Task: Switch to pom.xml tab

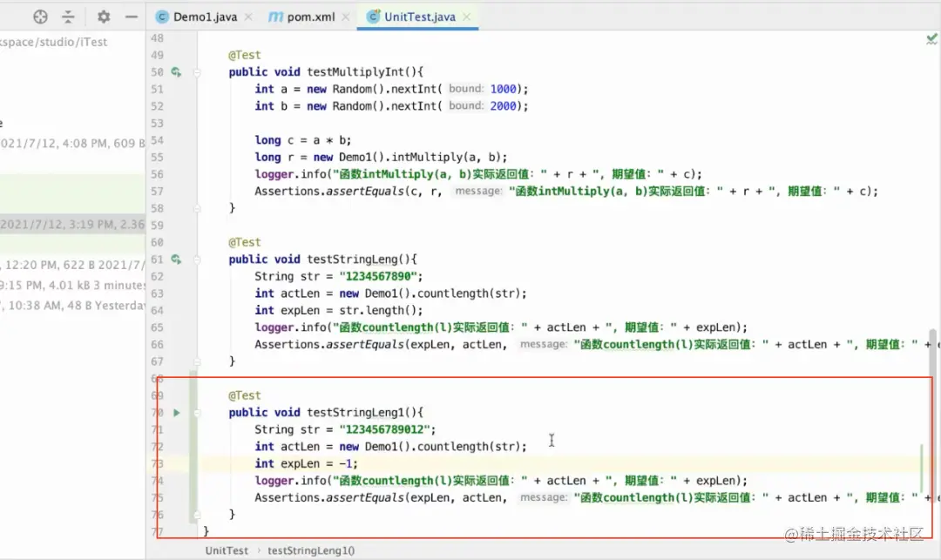Action: pyautogui.click(x=310, y=17)
